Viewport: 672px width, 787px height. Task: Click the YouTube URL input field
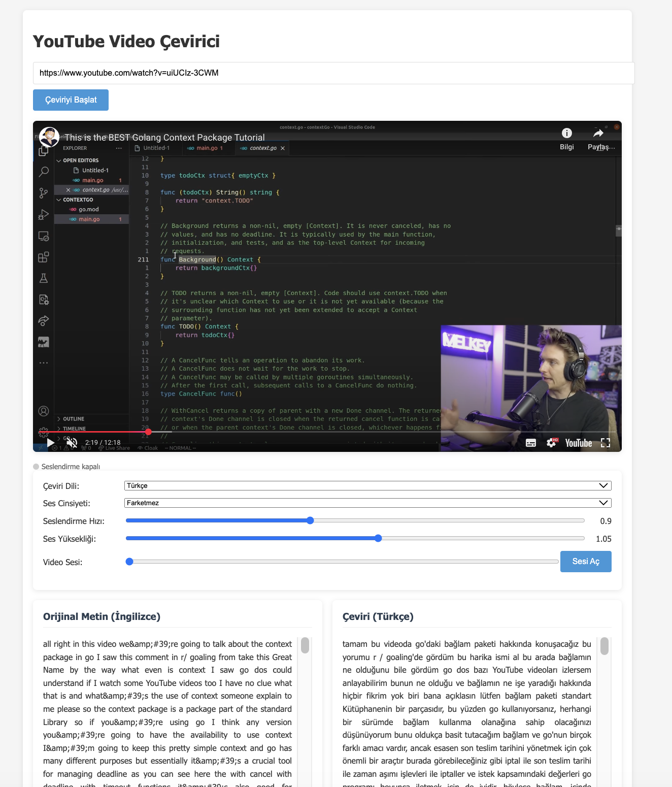click(333, 73)
